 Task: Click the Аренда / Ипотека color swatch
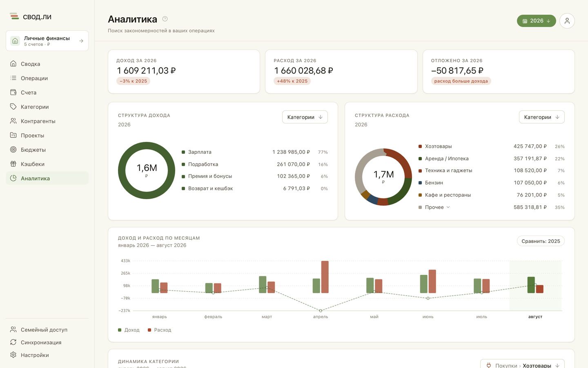420,159
